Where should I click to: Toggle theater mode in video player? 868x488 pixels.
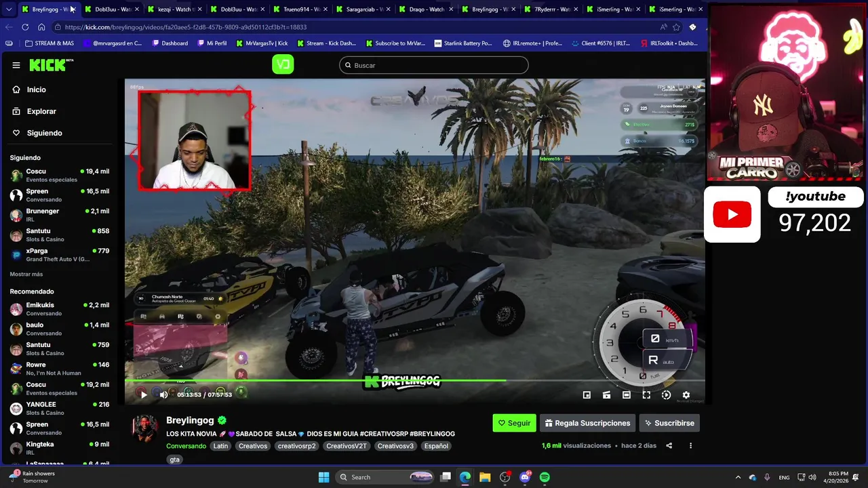pyautogui.click(x=627, y=395)
